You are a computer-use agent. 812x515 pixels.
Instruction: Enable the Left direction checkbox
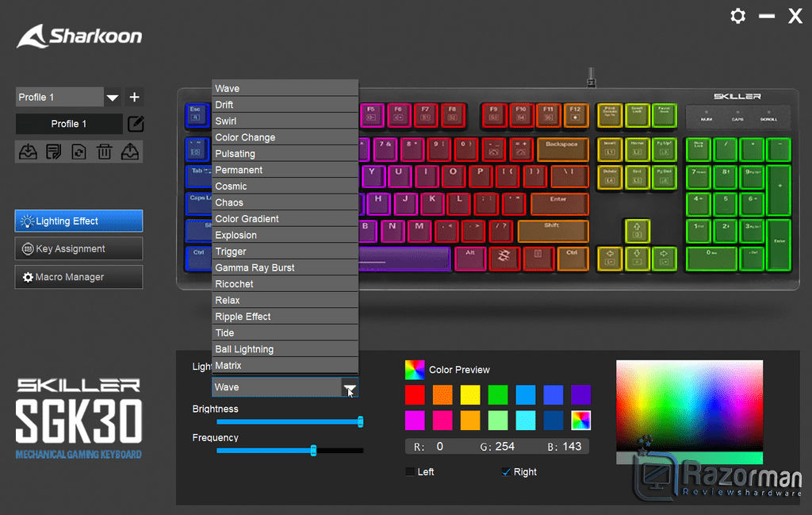pyautogui.click(x=410, y=471)
